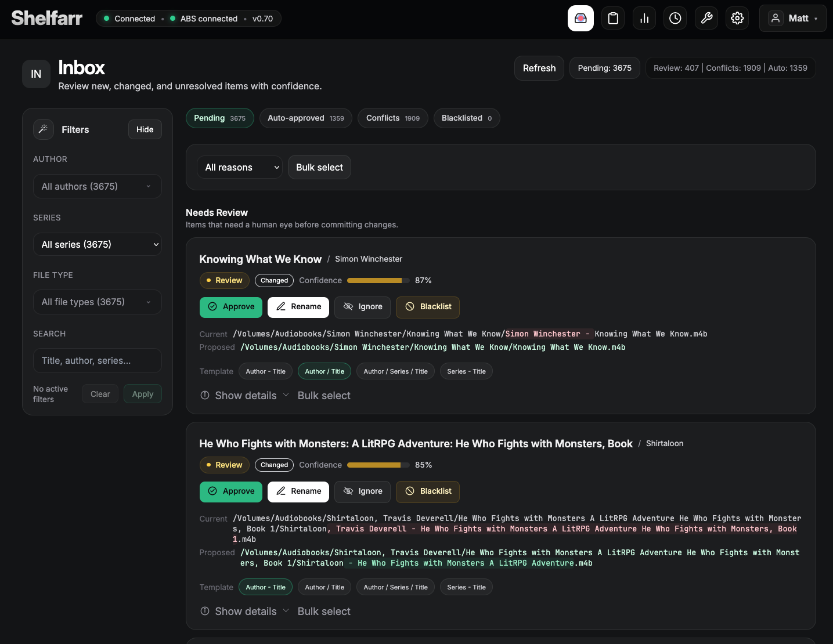
Task: Open the All reasons dropdown
Action: [x=239, y=167]
